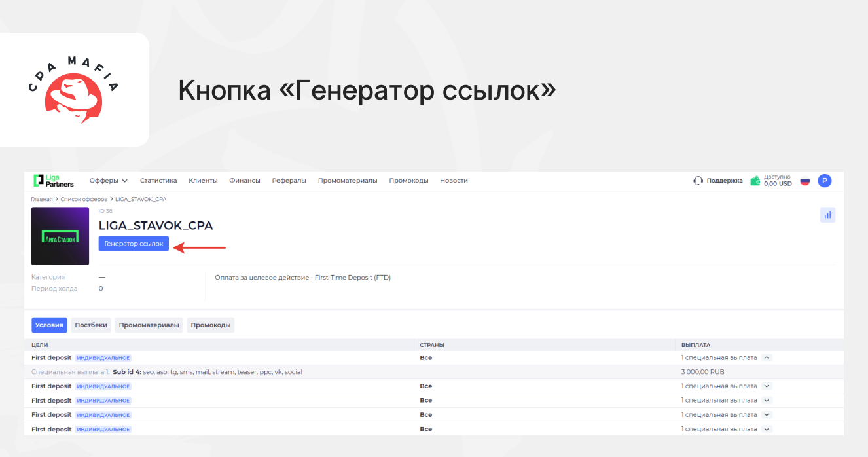Click the headset support icon
The image size is (868, 457).
coord(698,181)
